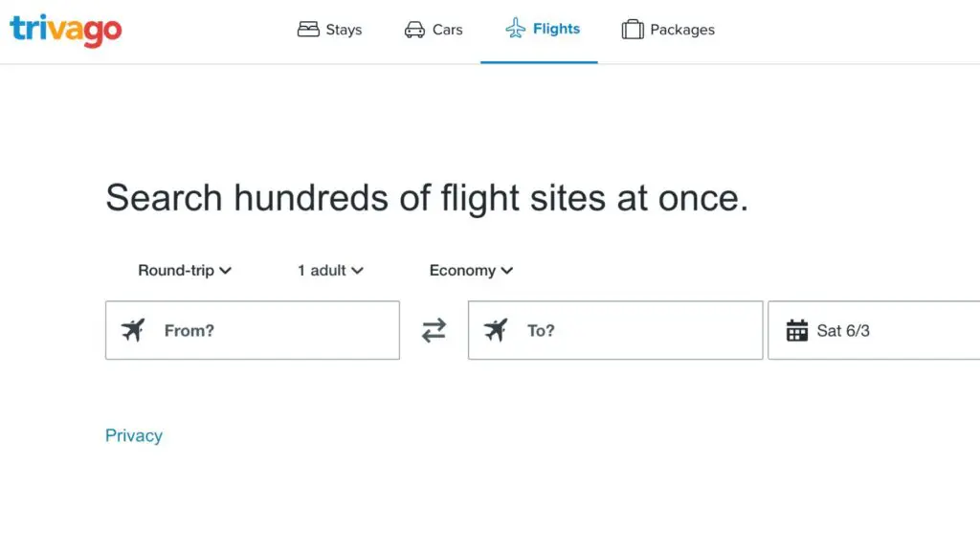980x551 pixels.
Task: Click the airplane icon in the To field
Action: coord(497,330)
